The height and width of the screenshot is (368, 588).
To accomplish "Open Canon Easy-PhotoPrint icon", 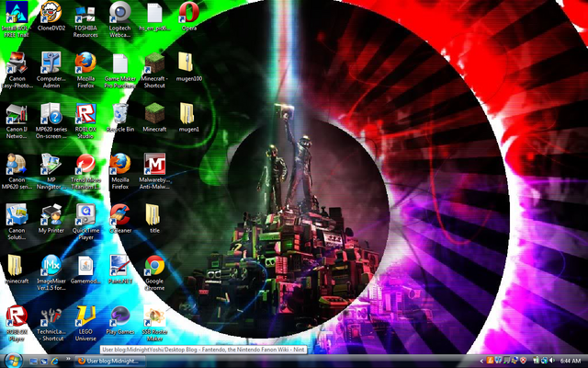I will (x=17, y=70).
